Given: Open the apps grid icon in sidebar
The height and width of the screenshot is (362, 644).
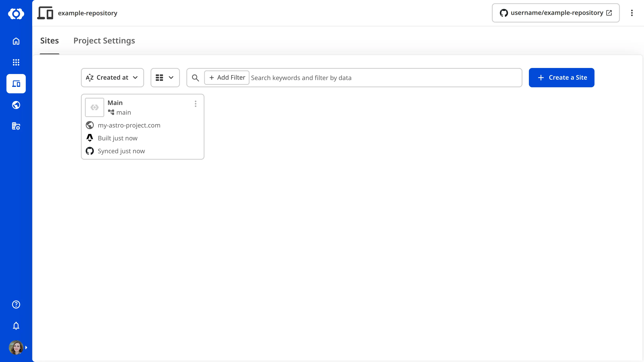Looking at the screenshot, I should pos(16,63).
